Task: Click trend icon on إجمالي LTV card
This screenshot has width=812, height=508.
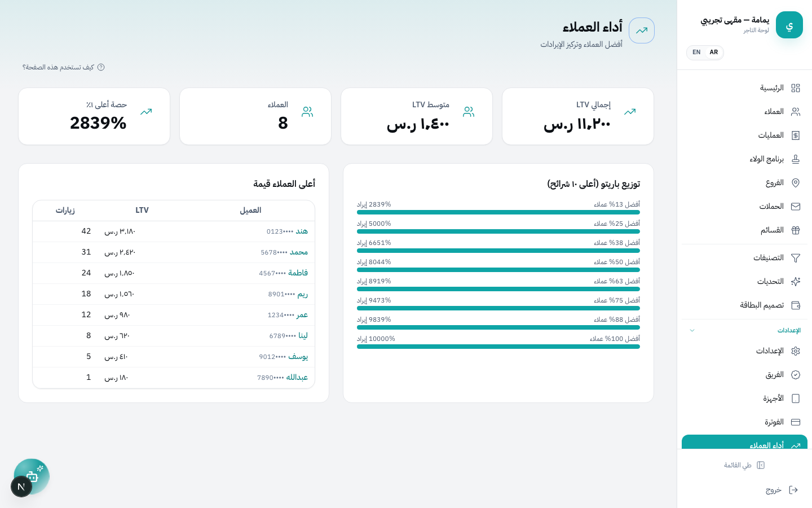Action: click(630, 112)
